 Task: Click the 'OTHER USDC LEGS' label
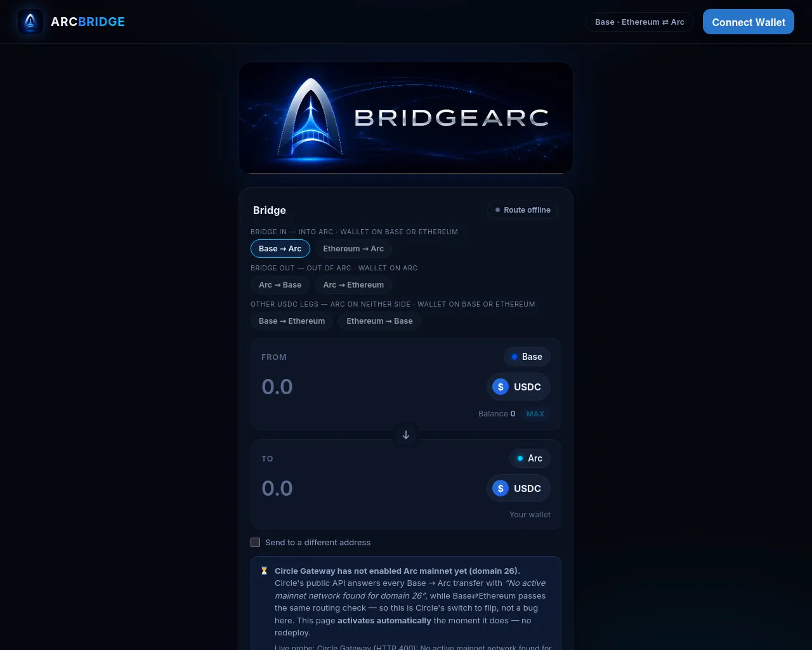pos(393,304)
